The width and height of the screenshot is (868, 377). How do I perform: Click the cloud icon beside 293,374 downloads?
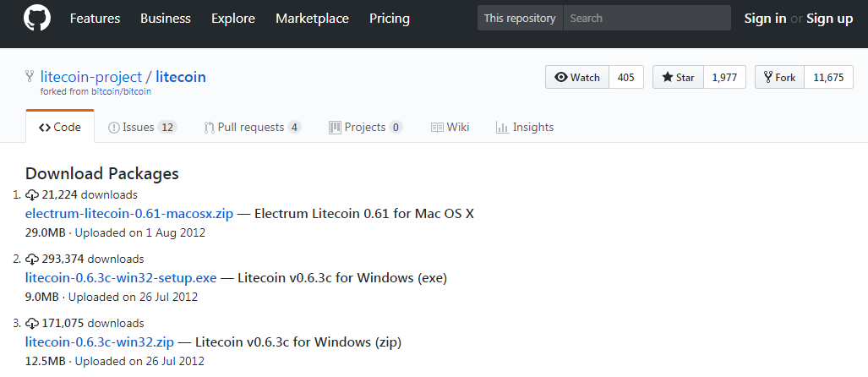[32, 260]
